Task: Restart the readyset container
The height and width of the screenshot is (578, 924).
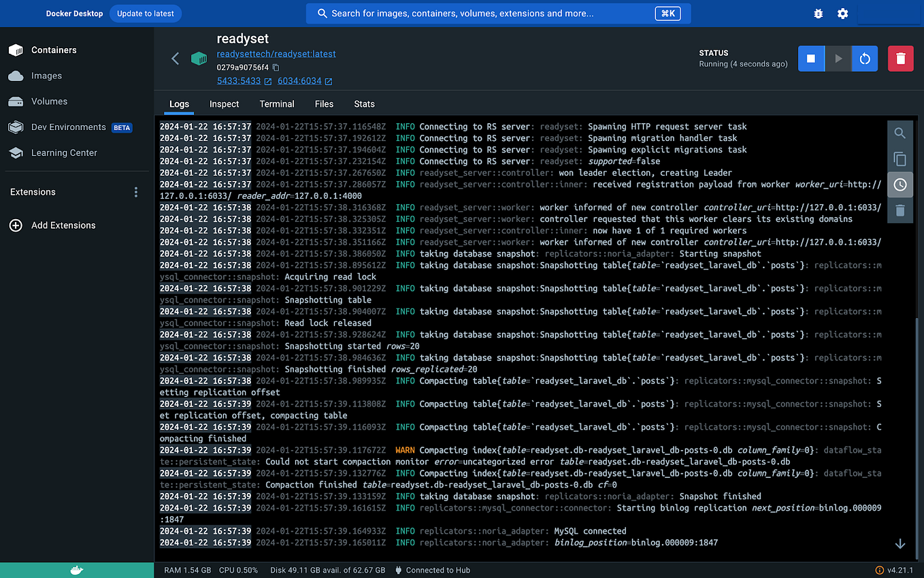Action: click(865, 59)
